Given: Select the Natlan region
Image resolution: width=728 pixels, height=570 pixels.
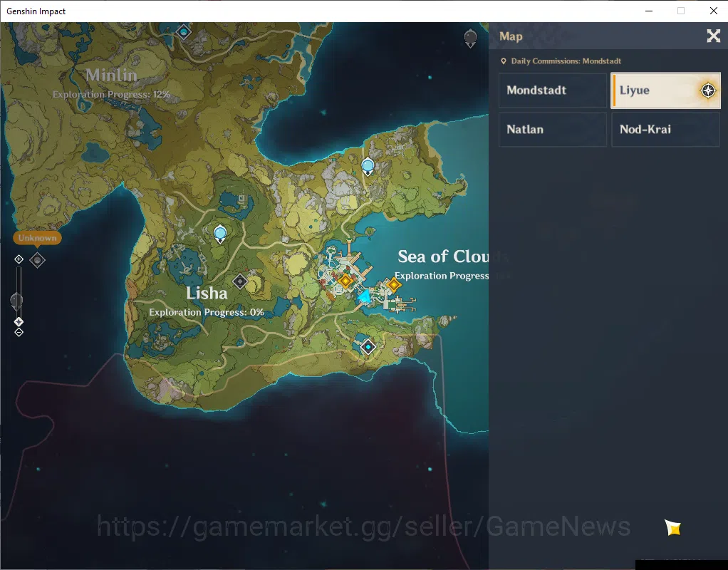Looking at the screenshot, I should pos(553,129).
